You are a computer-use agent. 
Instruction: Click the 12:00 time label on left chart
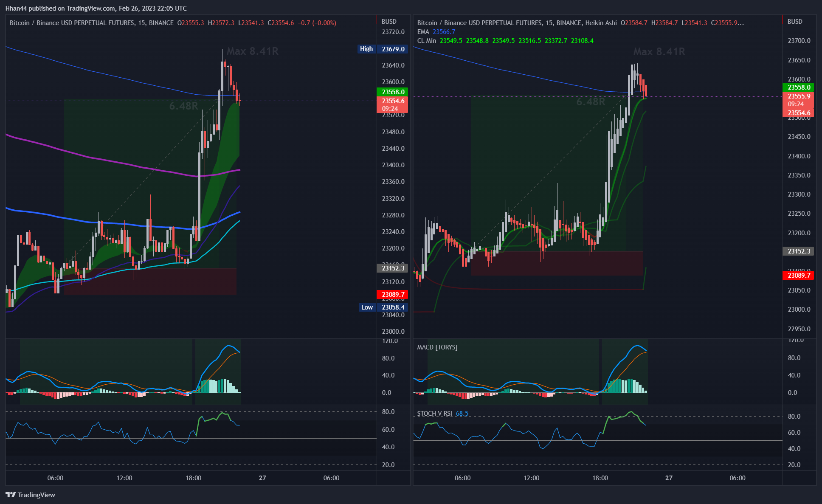tap(124, 478)
